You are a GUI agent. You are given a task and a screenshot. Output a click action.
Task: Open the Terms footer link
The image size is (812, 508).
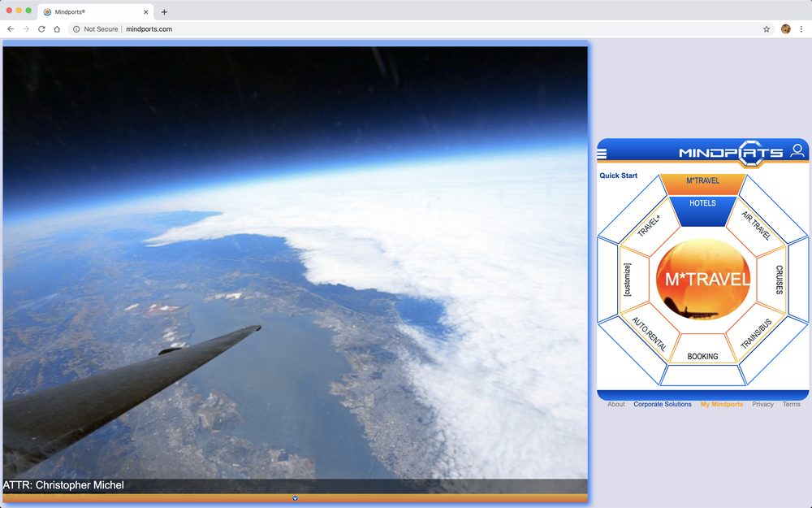tap(791, 404)
